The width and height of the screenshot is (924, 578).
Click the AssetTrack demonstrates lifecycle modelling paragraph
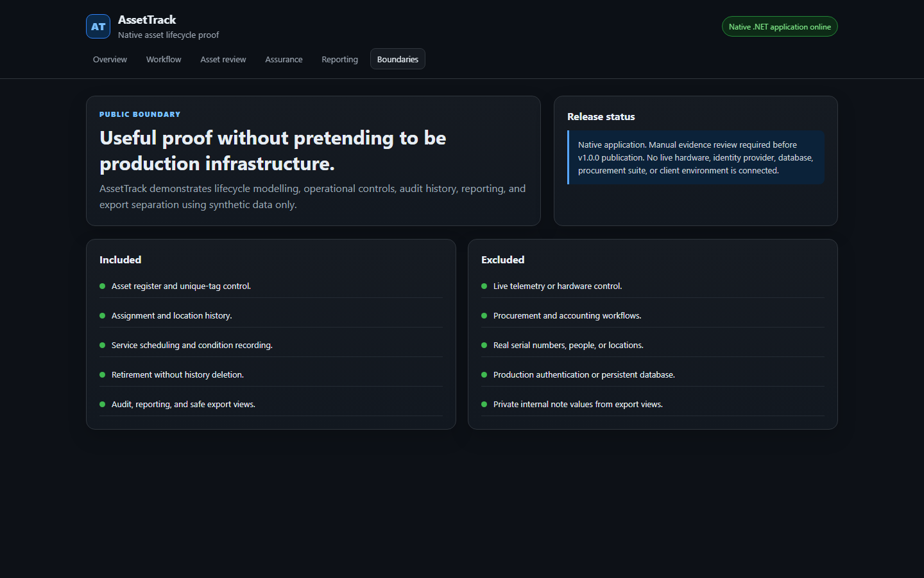click(312, 197)
